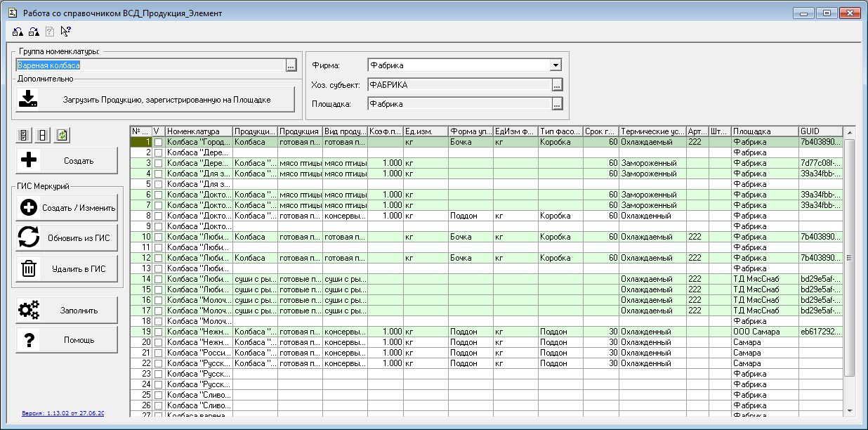Screen dimensions: 868x430
Task: Click the Самара cell in row 20
Action: tap(765, 342)
